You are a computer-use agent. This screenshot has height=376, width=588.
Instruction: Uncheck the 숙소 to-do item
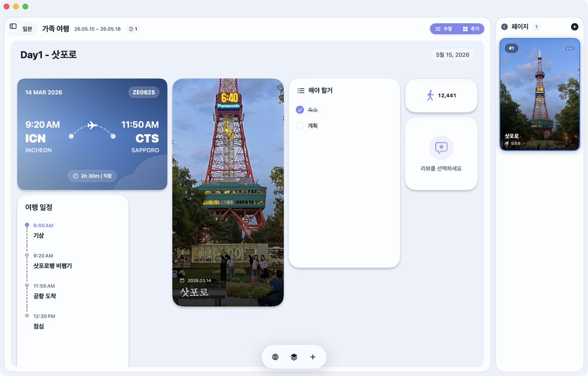click(x=300, y=110)
